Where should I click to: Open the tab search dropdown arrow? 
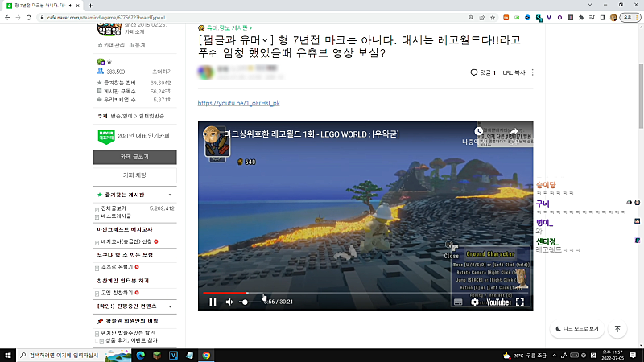[x=590, y=5]
